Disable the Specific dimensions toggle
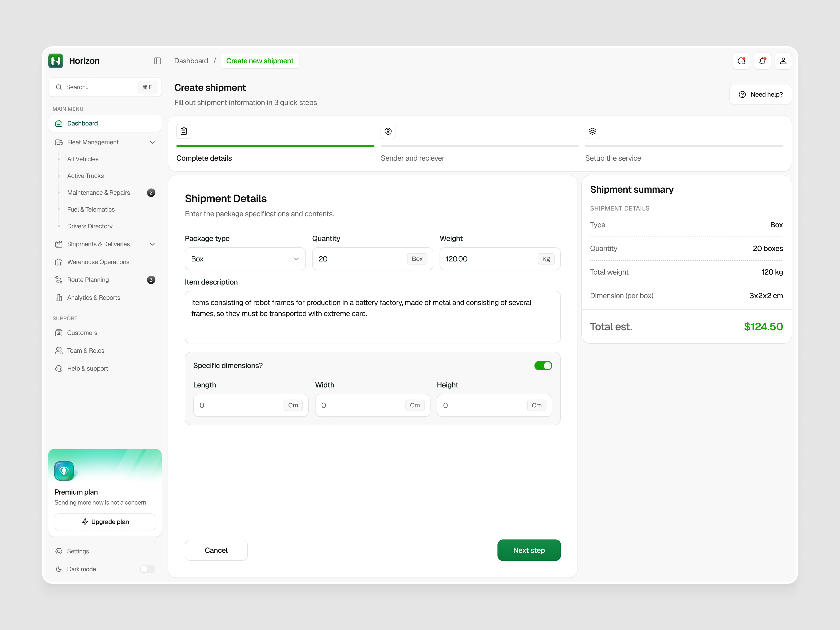This screenshot has width=840, height=630. [543, 365]
